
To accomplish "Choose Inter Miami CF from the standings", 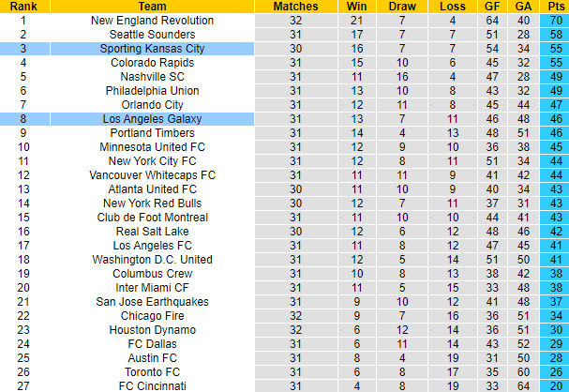I will pos(152,288).
